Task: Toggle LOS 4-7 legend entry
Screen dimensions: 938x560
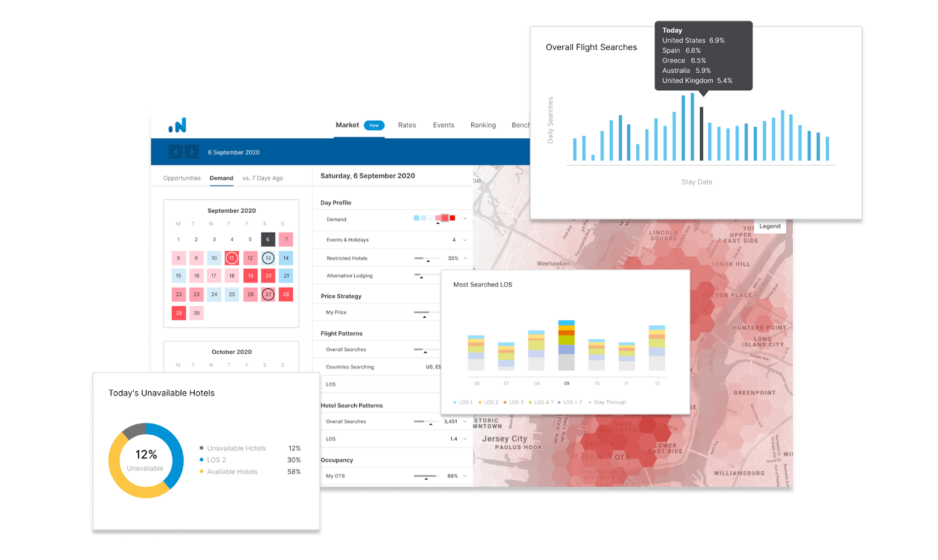Action: point(541,402)
